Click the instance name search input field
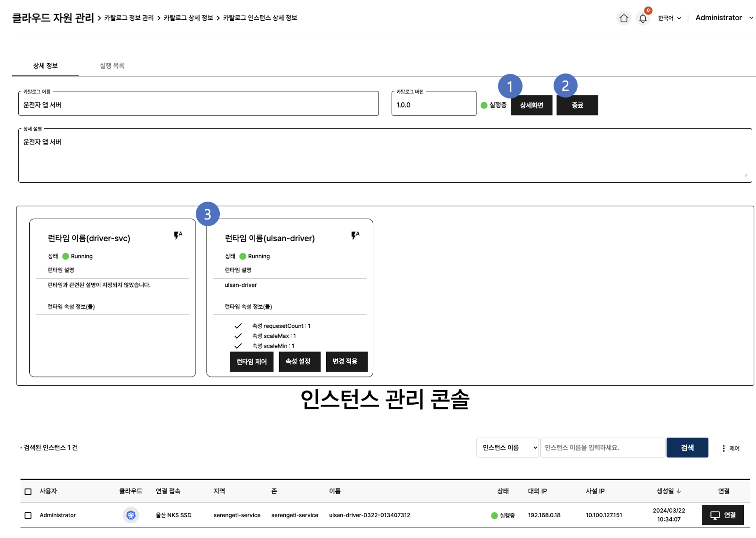 (x=603, y=448)
